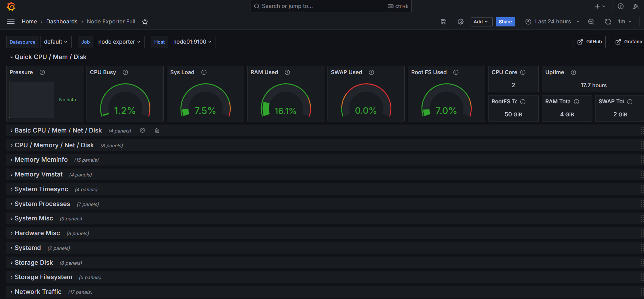This screenshot has height=299, width=644.
Task: Click the Search or jump to field
Action: click(x=331, y=6)
